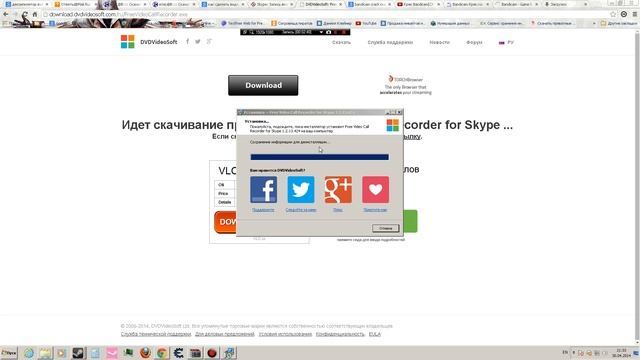
Task: Click the EN language indicator in tray
Action: [565, 352]
